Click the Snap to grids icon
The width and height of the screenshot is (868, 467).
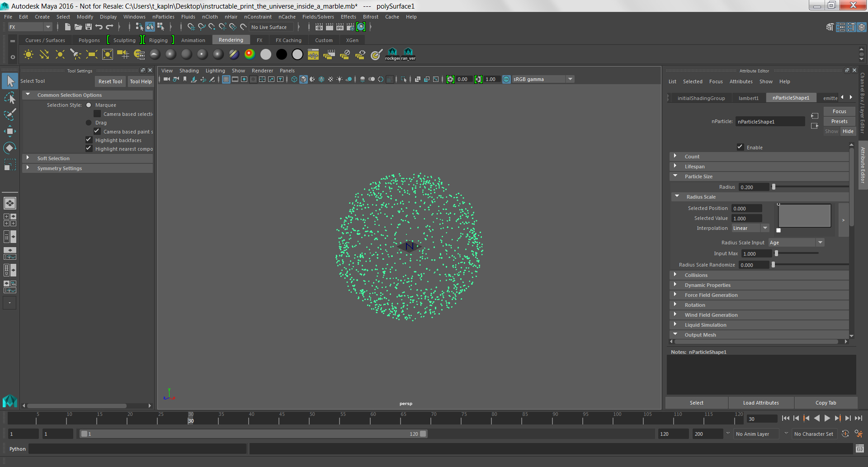coord(191,27)
